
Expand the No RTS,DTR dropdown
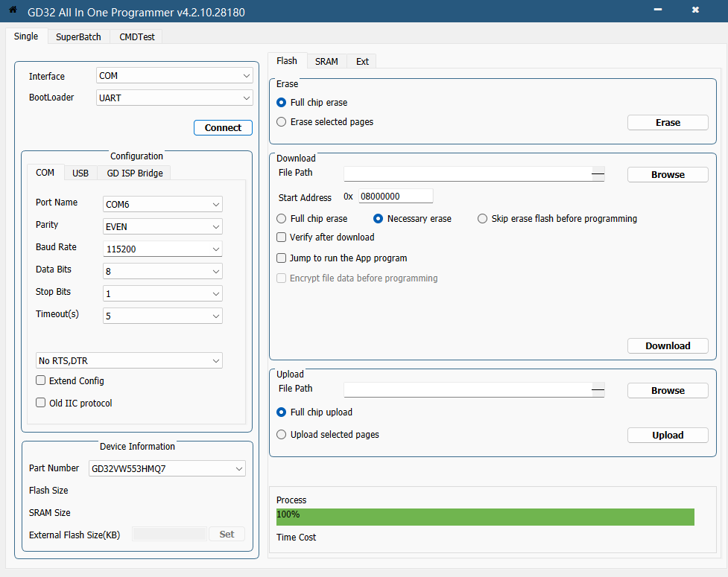pos(129,361)
